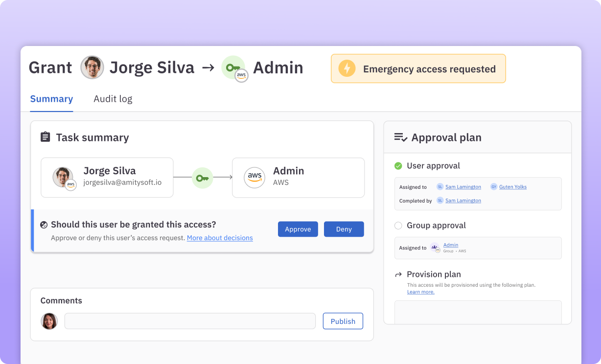Select the Summary tab
Screen dimensions: 601x364
pyautogui.click(x=51, y=99)
